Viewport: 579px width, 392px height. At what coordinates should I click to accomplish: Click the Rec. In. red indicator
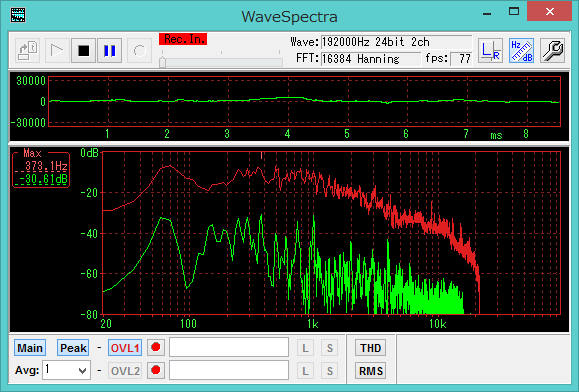pos(183,39)
